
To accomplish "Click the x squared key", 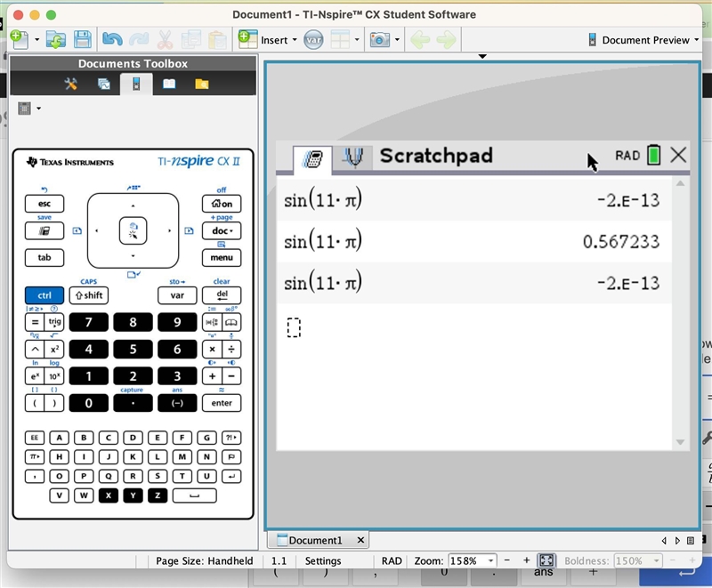I will click(x=54, y=349).
